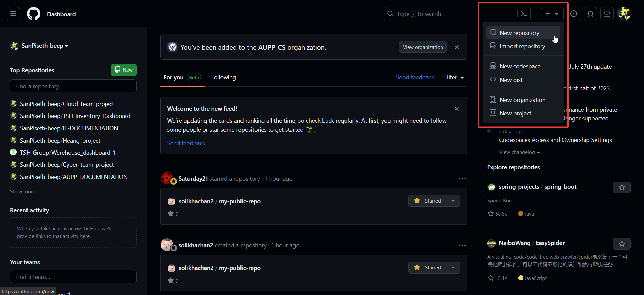Image resolution: width=644 pixels, height=295 pixels.
Task: Open EasySpider 15.4k stargazers count
Action: point(497,278)
